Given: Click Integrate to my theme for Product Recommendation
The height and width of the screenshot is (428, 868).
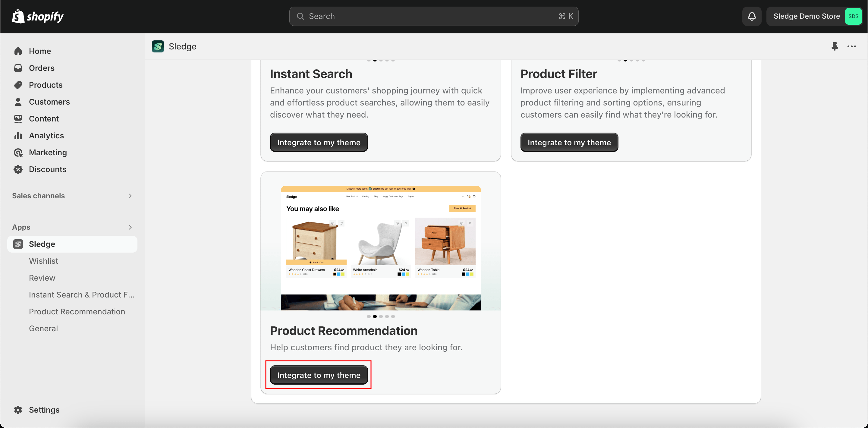Looking at the screenshot, I should 319,375.
